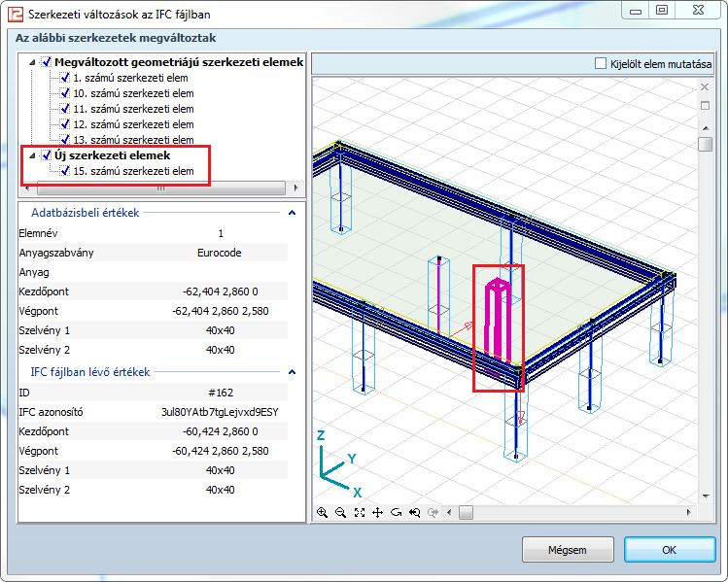Click the greyed-out next view icon
The height and width of the screenshot is (582, 728).
pyautogui.click(x=433, y=512)
